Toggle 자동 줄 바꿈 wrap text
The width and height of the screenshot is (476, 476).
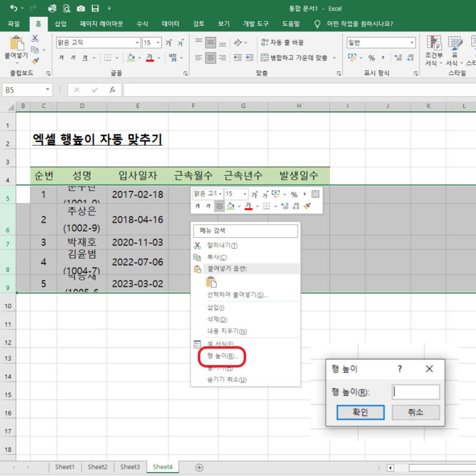tap(282, 42)
